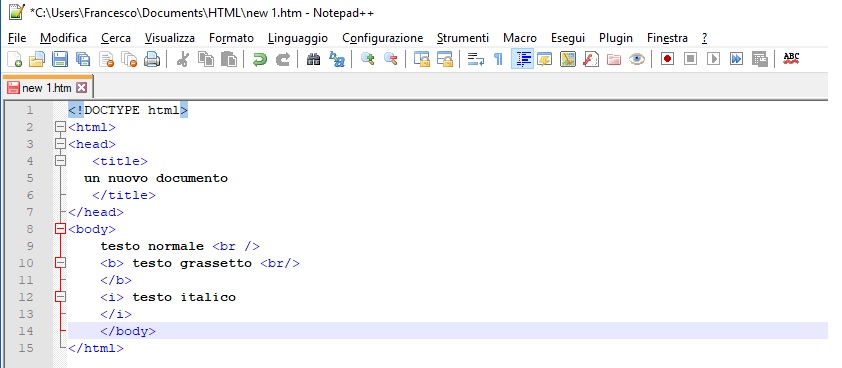Click the Redo arrow icon
The width and height of the screenshot is (842, 368).
[282, 59]
